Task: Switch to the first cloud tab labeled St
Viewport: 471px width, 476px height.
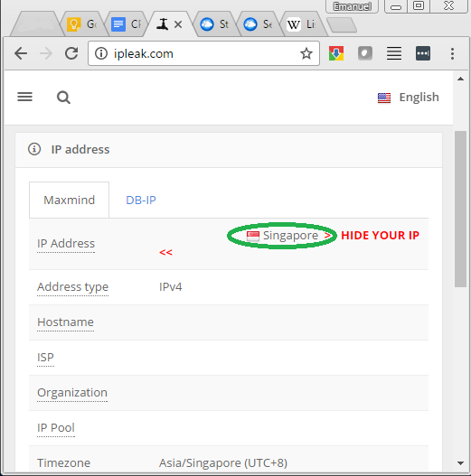Action: pos(215,24)
